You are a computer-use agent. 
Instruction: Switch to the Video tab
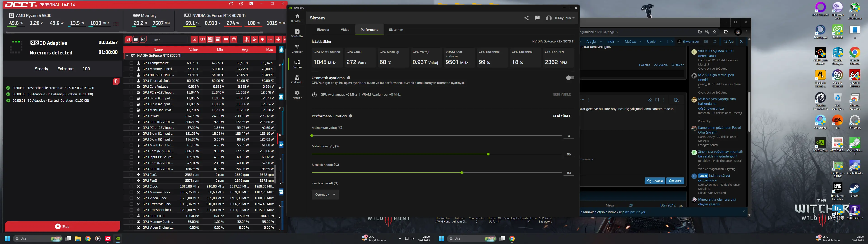(x=345, y=30)
